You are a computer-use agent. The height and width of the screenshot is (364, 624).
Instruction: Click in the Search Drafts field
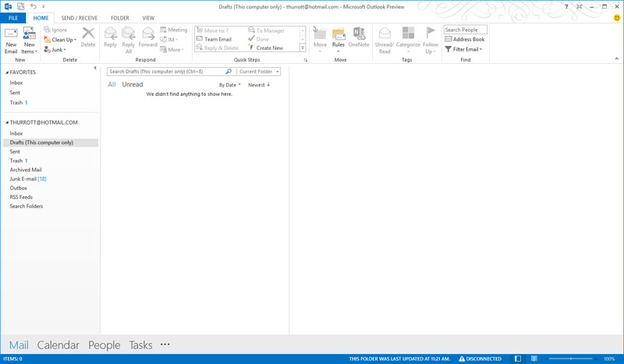tap(166, 72)
